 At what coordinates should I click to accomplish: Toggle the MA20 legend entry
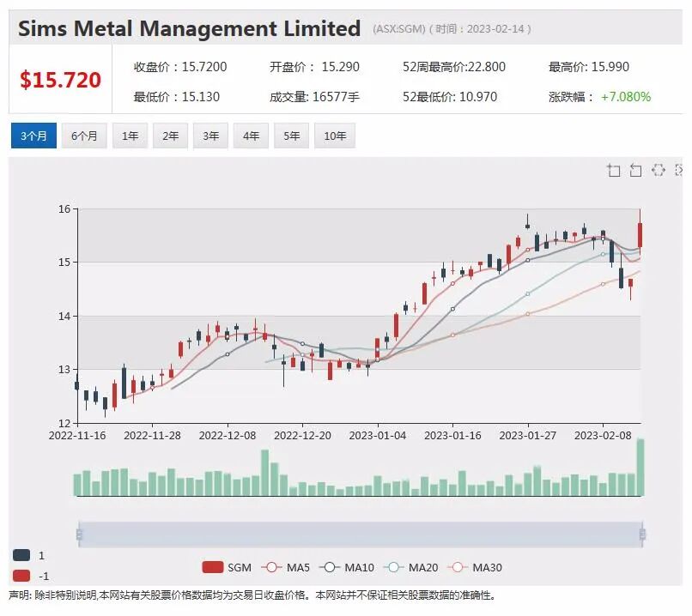(411, 567)
